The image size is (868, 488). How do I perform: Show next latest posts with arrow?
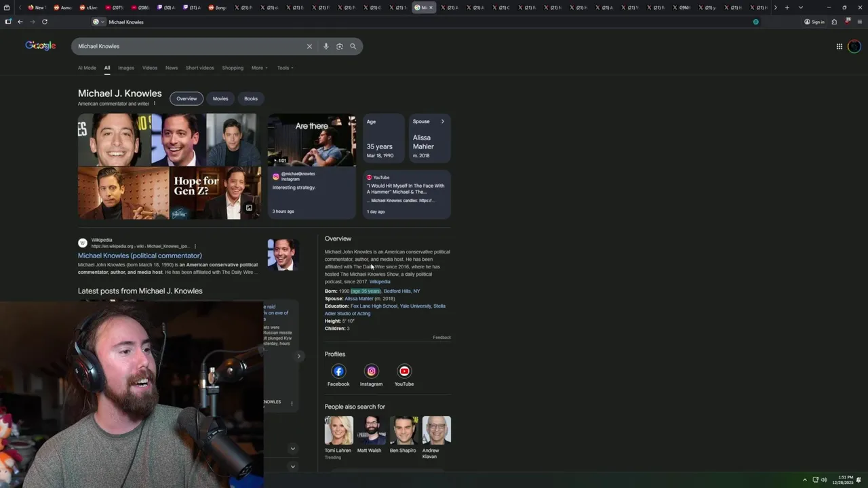pos(298,356)
